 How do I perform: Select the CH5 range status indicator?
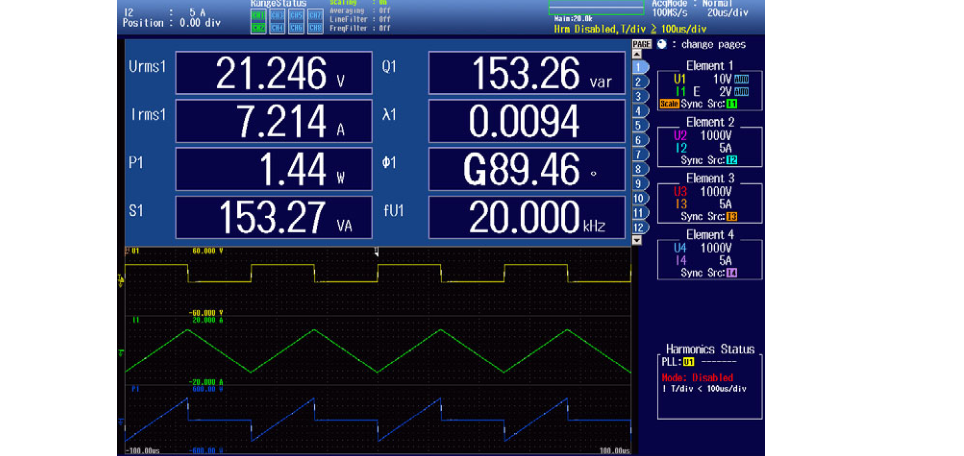tap(296, 15)
